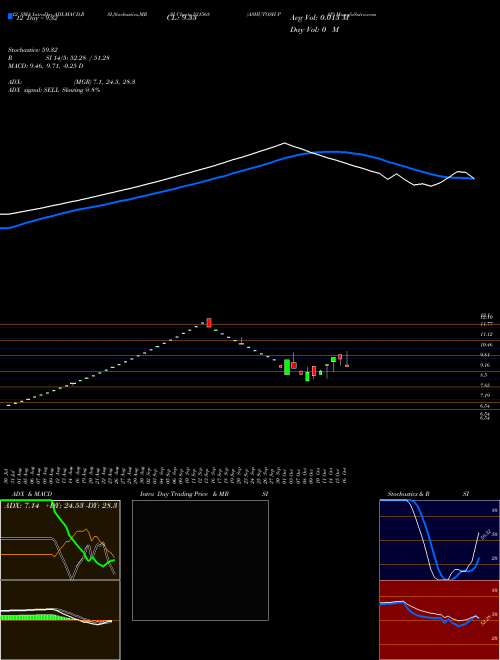
Task: Click the green MACD histogram bars
Action: 34,617
